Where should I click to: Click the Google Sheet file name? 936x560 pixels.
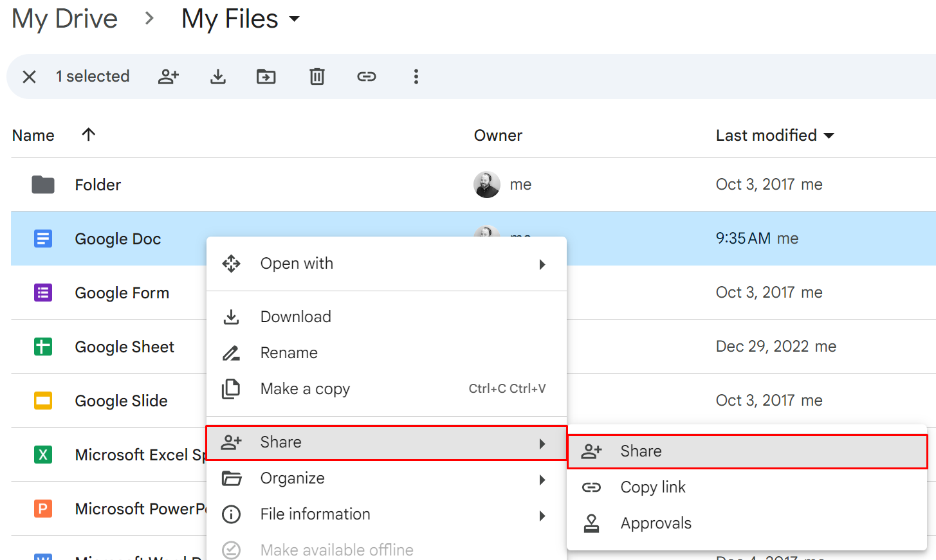(x=125, y=347)
